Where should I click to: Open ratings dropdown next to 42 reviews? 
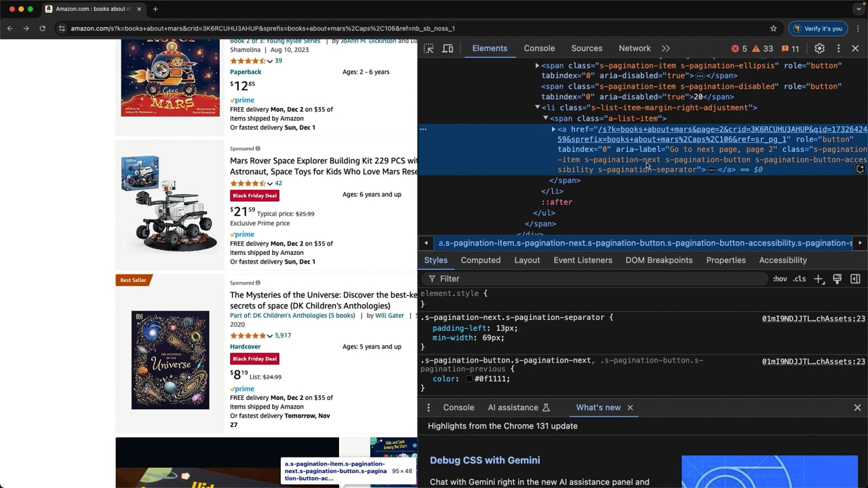(x=270, y=184)
